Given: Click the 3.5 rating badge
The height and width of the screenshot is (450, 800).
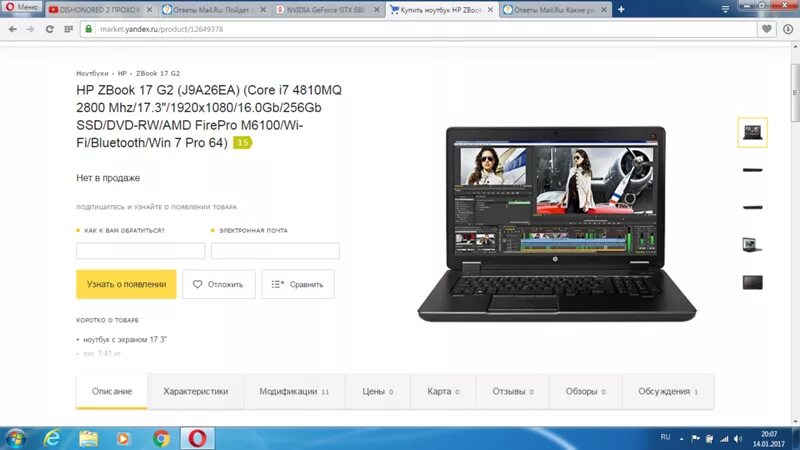Looking at the screenshot, I should point(242,143).
